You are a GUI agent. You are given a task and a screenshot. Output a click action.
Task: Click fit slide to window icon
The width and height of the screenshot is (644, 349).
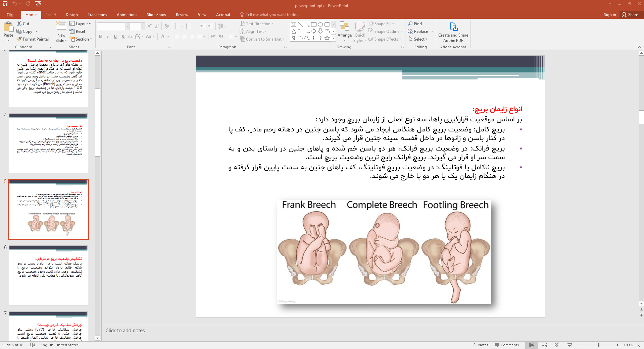(x=640, y=345)
